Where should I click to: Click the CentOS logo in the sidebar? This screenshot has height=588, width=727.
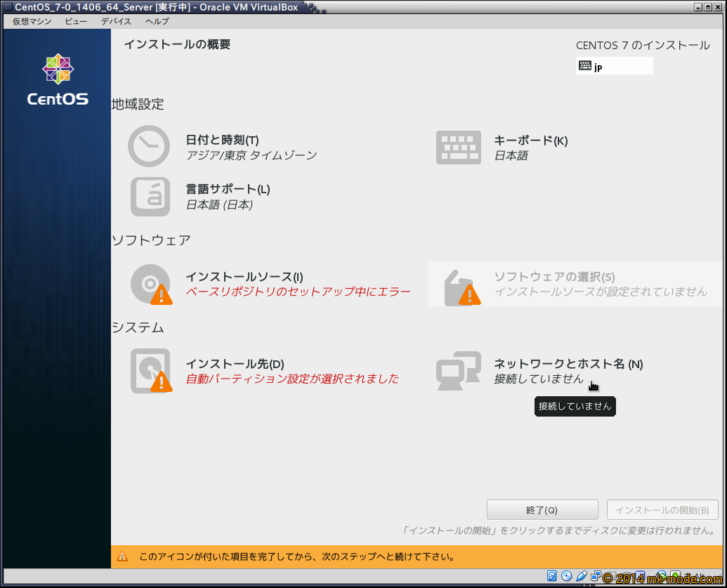pyautogui.click(x=58, y=81)
